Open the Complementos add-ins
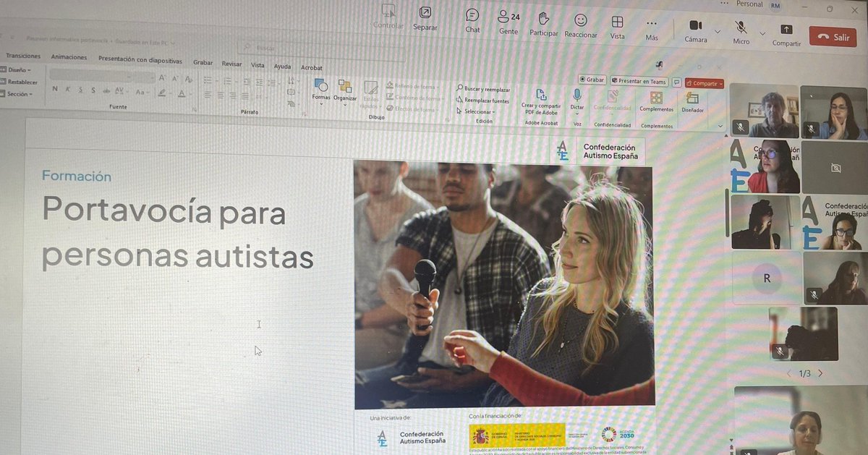Viewport: 868px width, 455px height. click(x=656, y=103)
